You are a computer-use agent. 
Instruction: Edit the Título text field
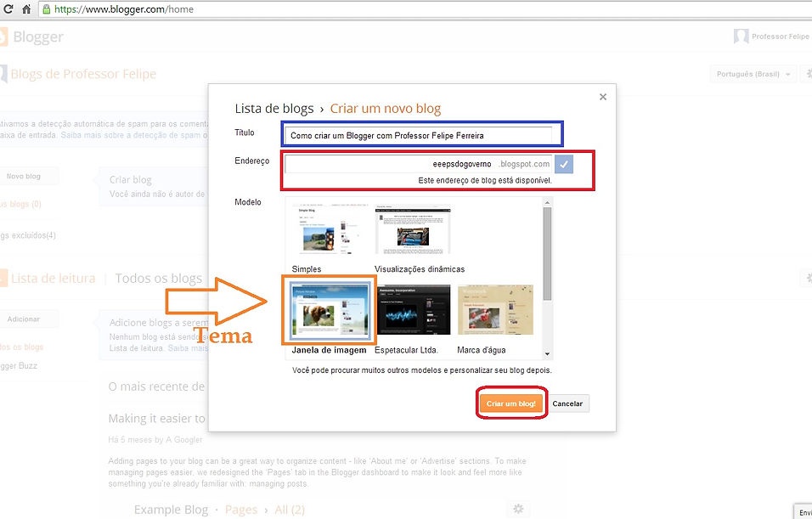[419, 136]
